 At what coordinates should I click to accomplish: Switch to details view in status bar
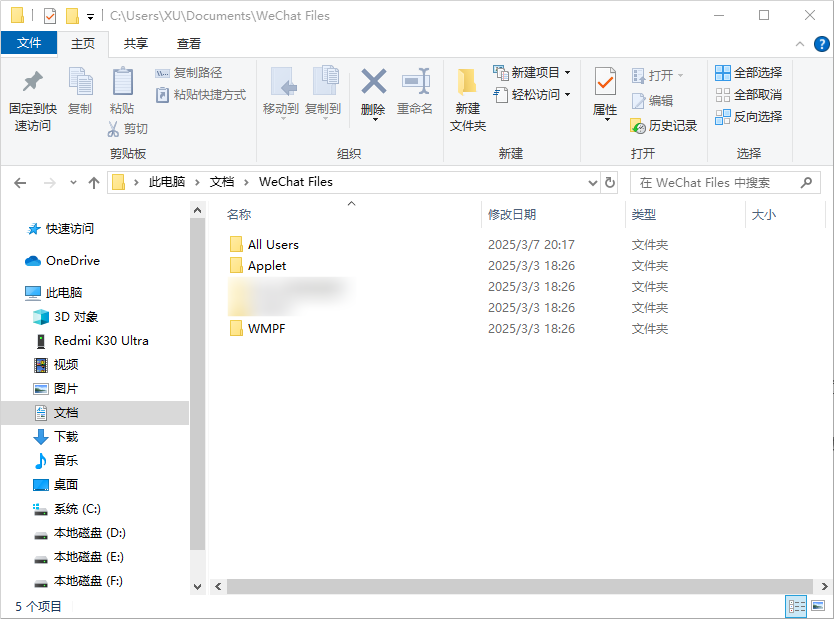point(797,606)
